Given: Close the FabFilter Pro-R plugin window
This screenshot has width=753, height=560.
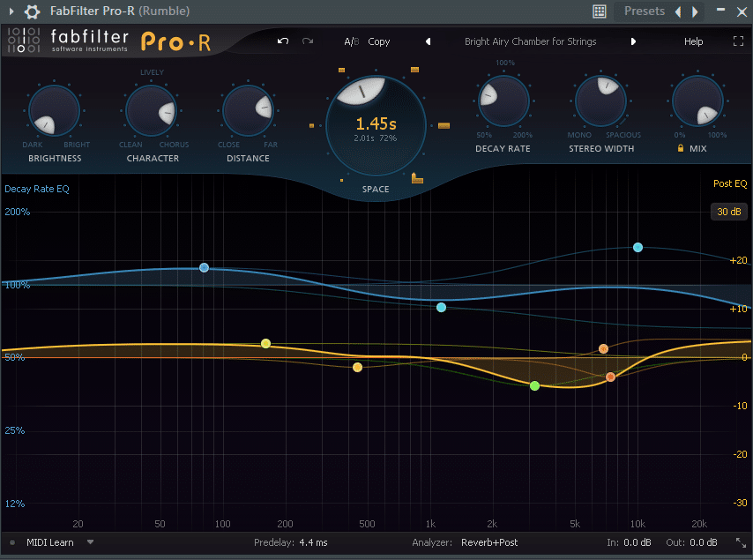Looking at the screenshot, I should 742,11.
